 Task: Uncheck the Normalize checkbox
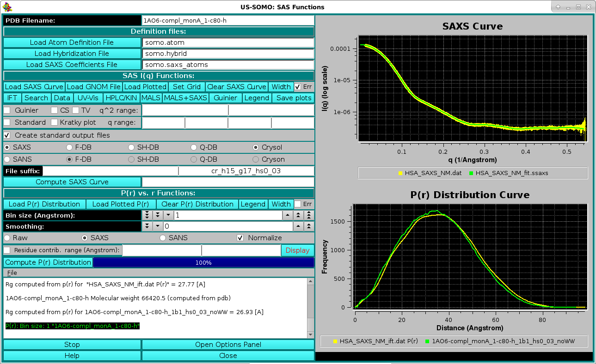pos(240,238)
